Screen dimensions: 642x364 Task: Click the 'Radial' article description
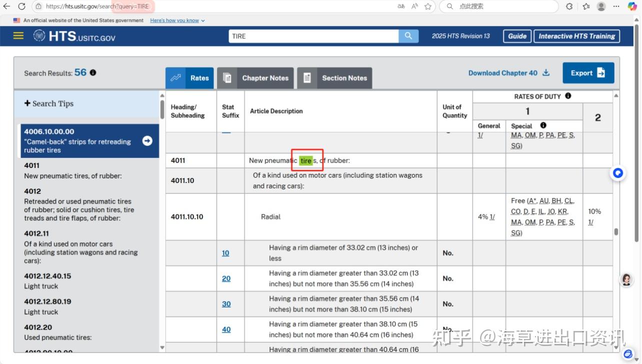(x=270, y=217)
